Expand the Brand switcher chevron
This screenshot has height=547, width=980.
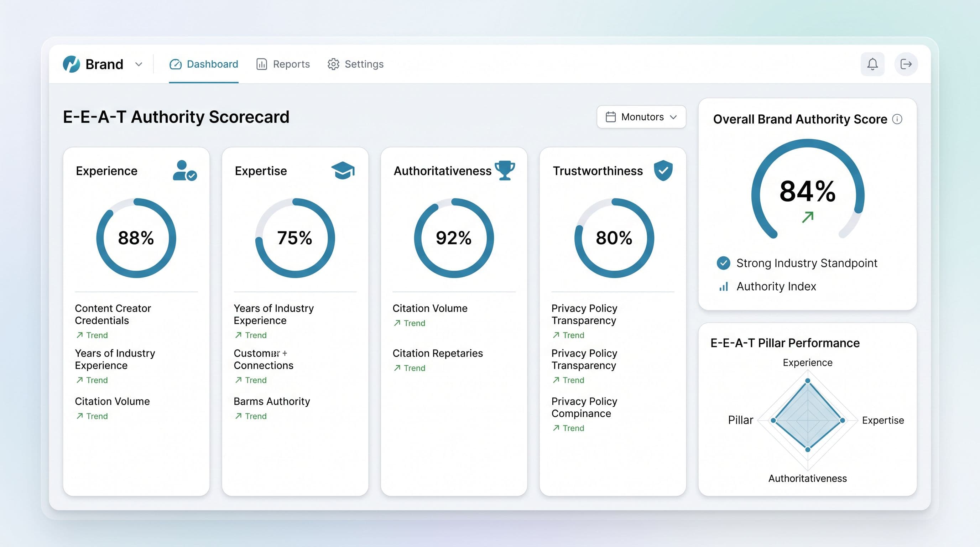click(139, 64)
